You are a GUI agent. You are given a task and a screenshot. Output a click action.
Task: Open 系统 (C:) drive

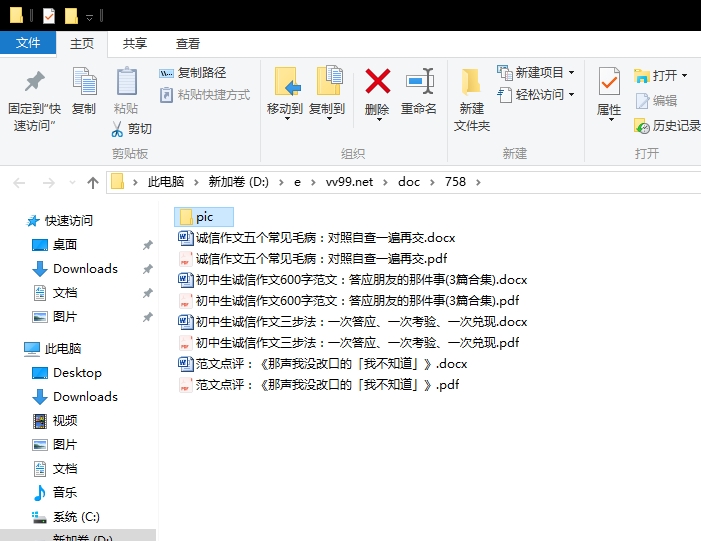tap(66, 517)
